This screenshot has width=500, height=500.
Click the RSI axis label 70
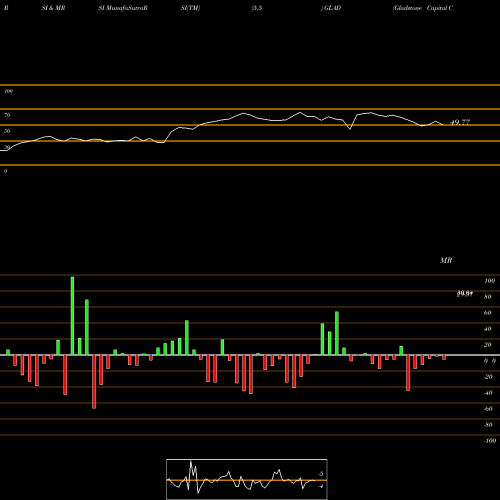pyautogui.click(x=7, y=115)
